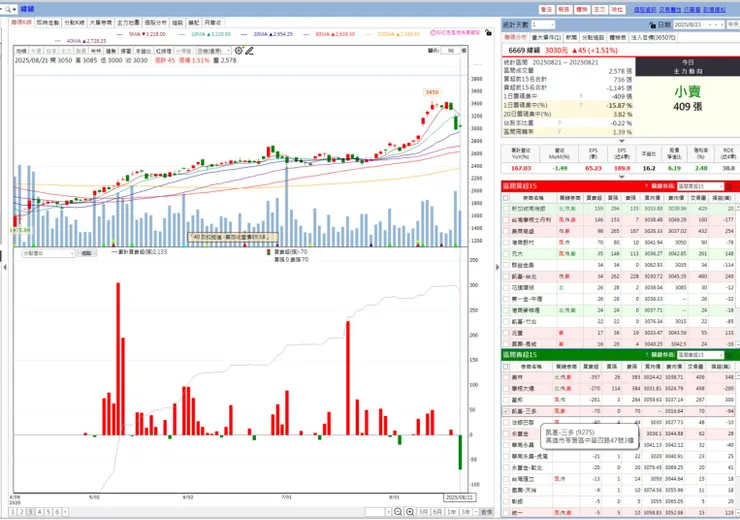
Task: Click the zoom-out magnifier below the chart
Action: click(398, 512)
